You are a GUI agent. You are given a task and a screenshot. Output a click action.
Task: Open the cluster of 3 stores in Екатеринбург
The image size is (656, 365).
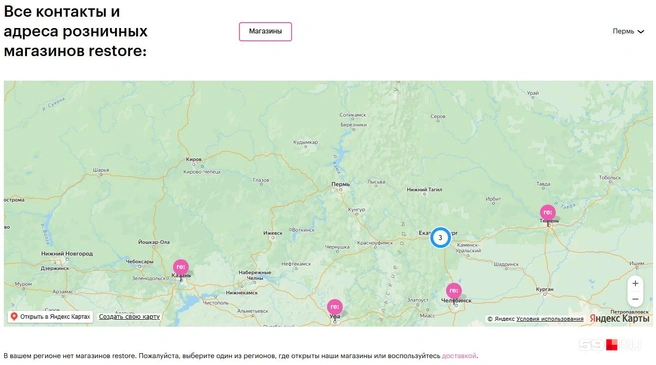(x=440, y=237)
